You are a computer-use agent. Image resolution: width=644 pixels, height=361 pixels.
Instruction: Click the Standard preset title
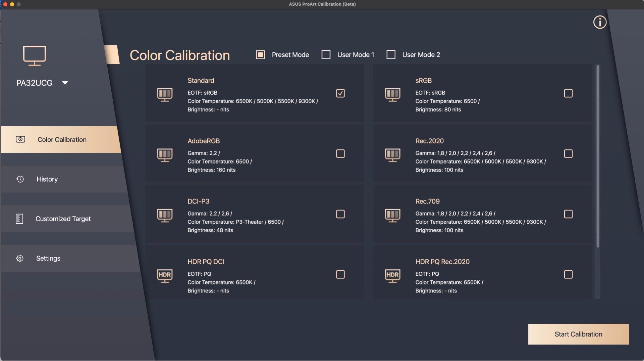[201, 81]
